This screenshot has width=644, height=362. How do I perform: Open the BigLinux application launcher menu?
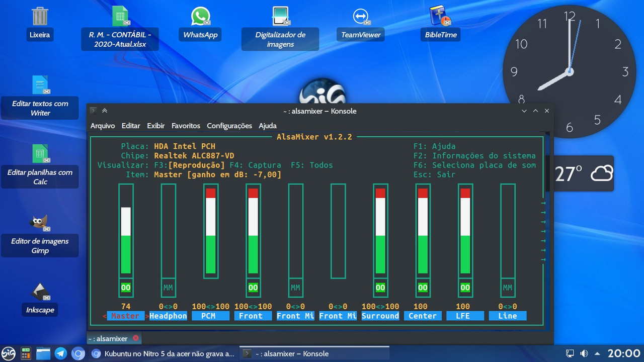tap(9, 353)
